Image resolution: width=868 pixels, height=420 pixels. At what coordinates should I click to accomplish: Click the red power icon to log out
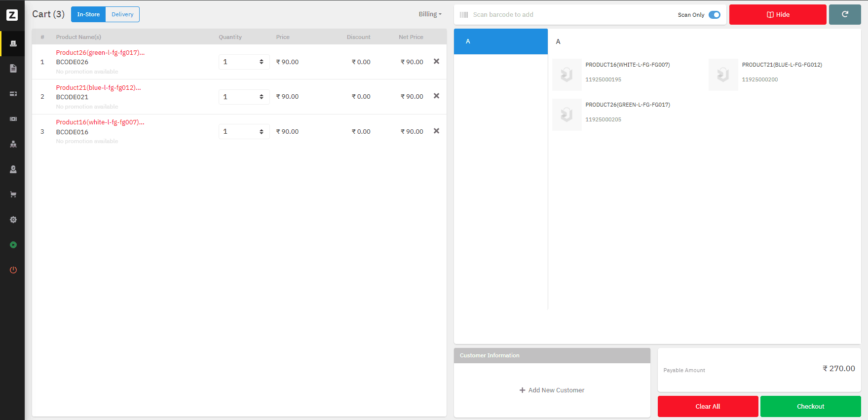13,270
